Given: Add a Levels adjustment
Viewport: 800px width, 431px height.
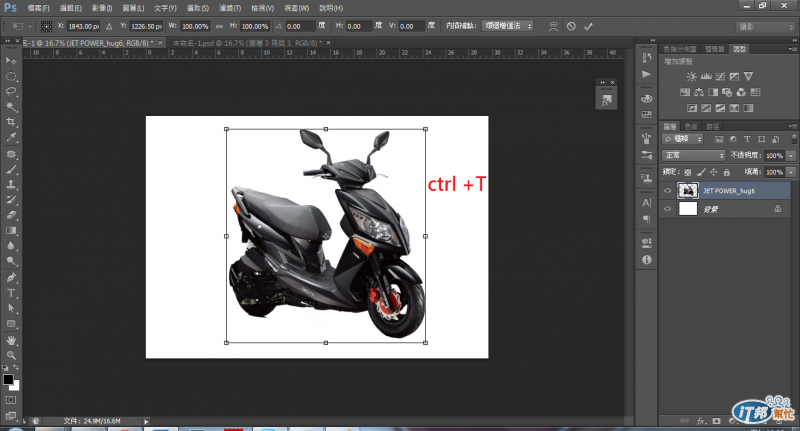Looking at the screenshot, I should tap(706, 77).
